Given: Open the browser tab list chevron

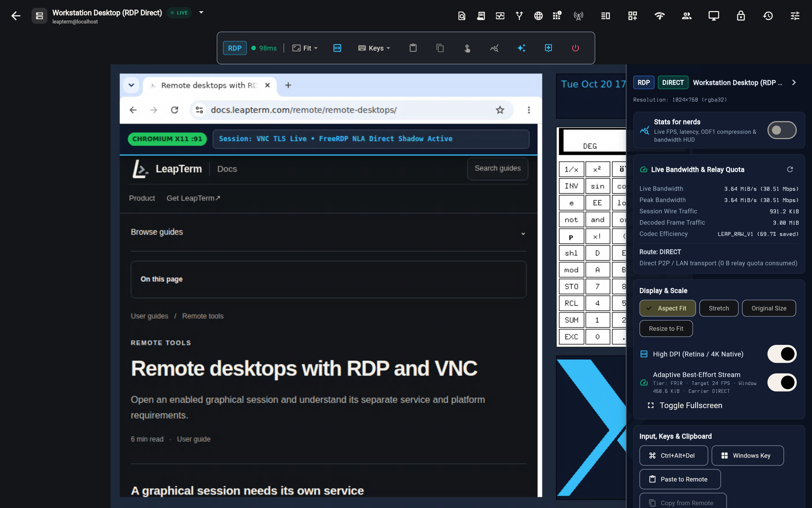Looking at the screenshot, I should click(131, 85).
